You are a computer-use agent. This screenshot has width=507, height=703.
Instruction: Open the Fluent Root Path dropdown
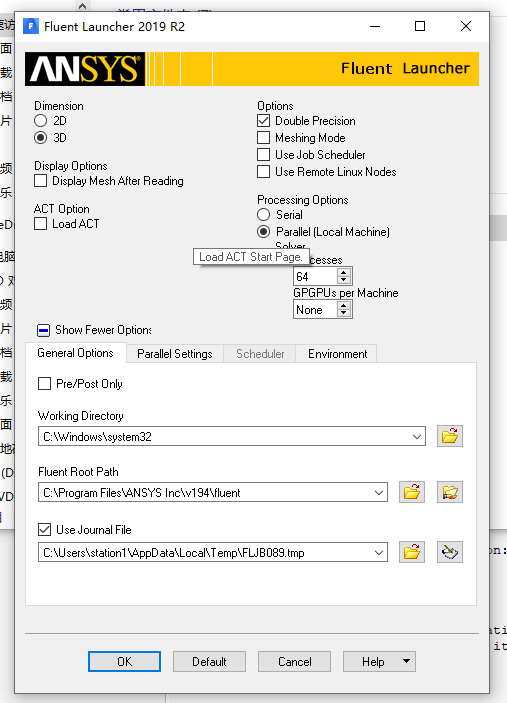[379, 492]
